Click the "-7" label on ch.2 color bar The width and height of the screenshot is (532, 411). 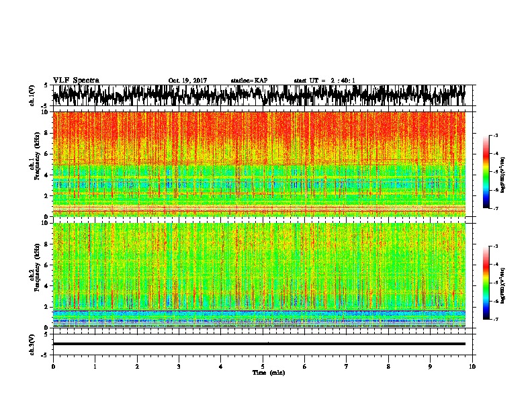pyautogui.click(x=495, y=320)
